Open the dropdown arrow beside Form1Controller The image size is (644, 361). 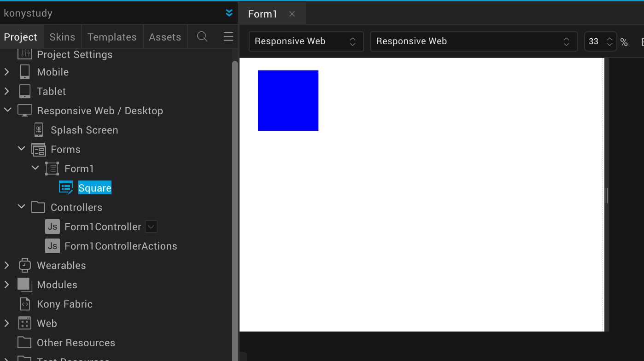(x=151, y=227)
